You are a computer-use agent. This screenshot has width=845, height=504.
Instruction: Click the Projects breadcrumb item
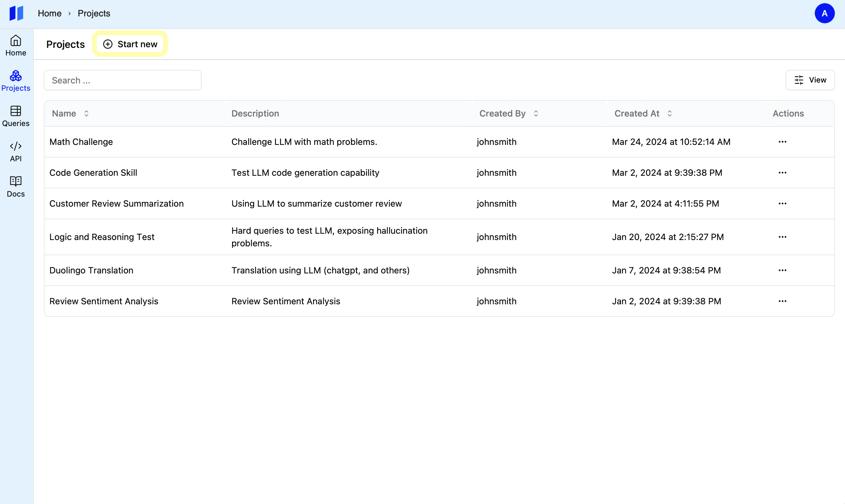(94, 13)
